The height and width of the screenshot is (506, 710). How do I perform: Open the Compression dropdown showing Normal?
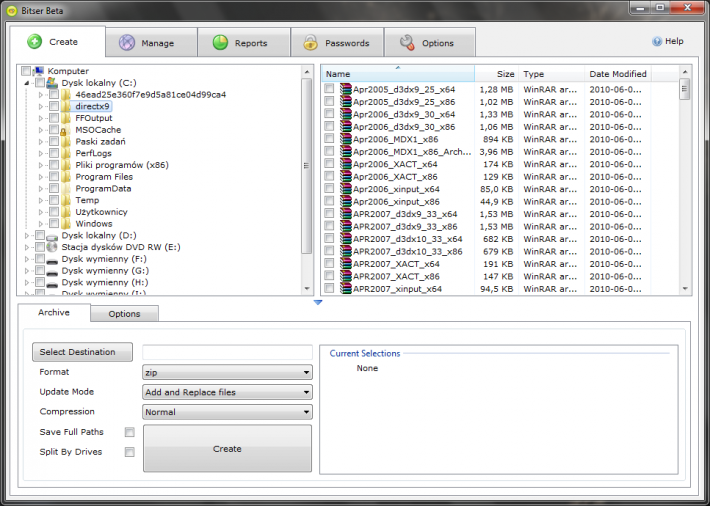[227, 412]
